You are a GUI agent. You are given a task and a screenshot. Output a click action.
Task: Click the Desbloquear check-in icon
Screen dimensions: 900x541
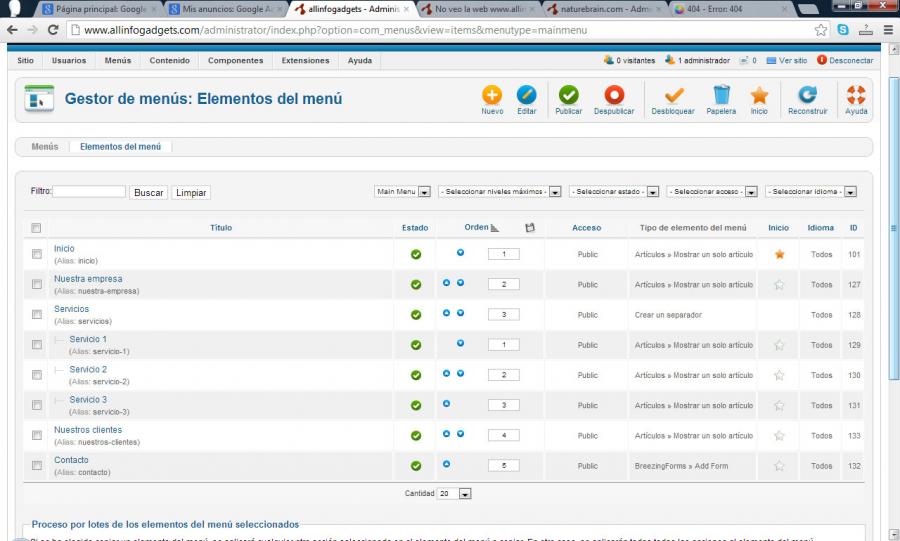tap(673, 95)
